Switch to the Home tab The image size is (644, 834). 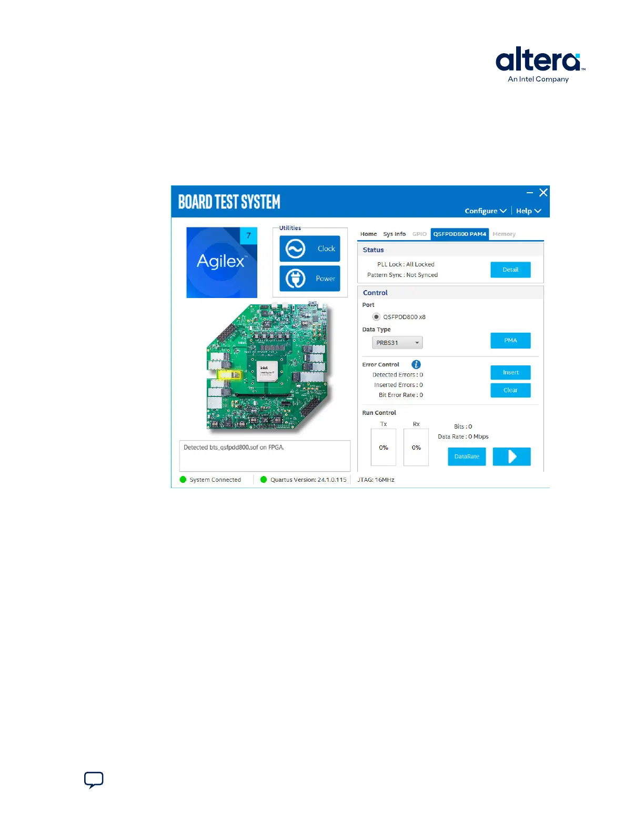tap(368, 234)
